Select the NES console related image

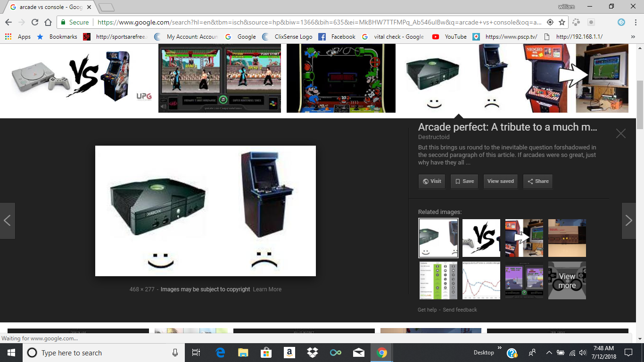point(567,238)
